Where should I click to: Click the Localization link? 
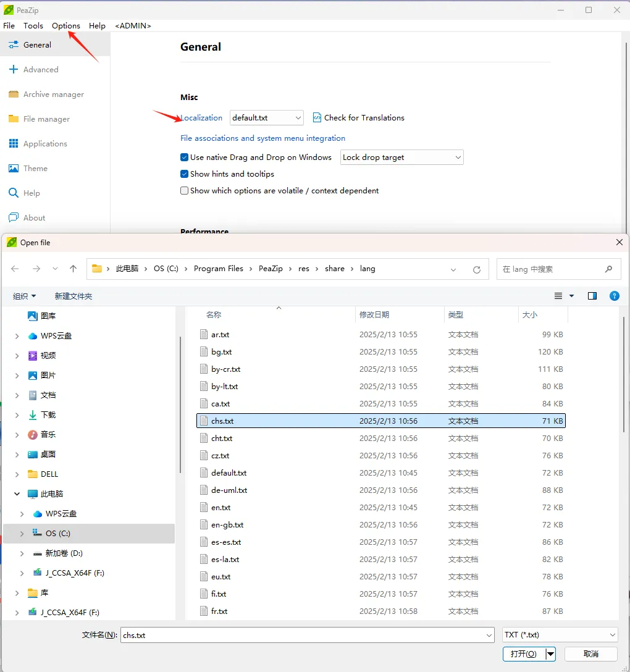click(201, 117)
